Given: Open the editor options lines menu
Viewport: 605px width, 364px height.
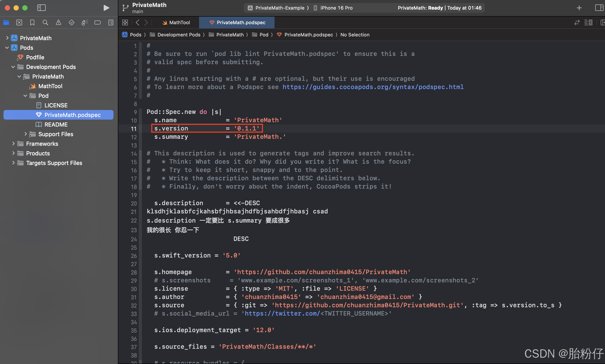Looking at the screenshot, I should coord(588,22).
